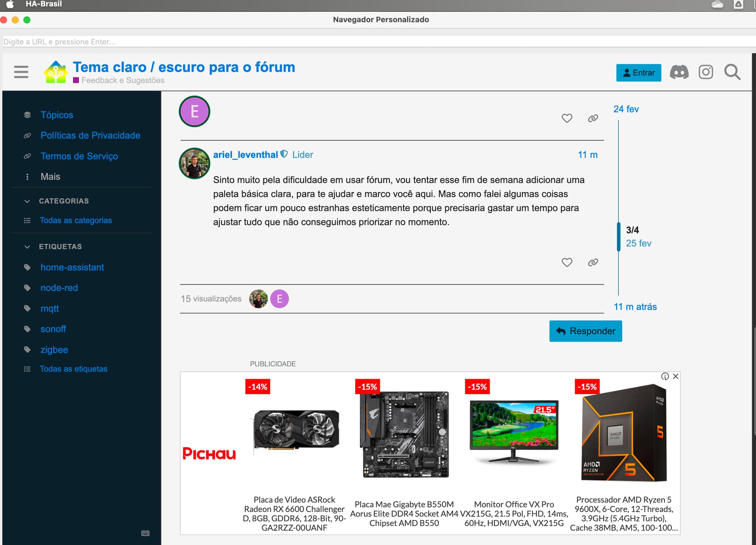Viewport: 756px width, 545px height.
Task: Click the cloud icon in menu bar
Action: (x=717, y=4)
